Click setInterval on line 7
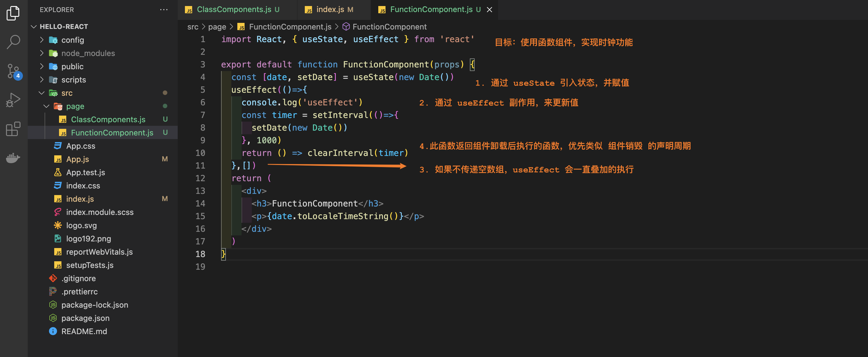The image size is (868, 357). pos(340,115)
